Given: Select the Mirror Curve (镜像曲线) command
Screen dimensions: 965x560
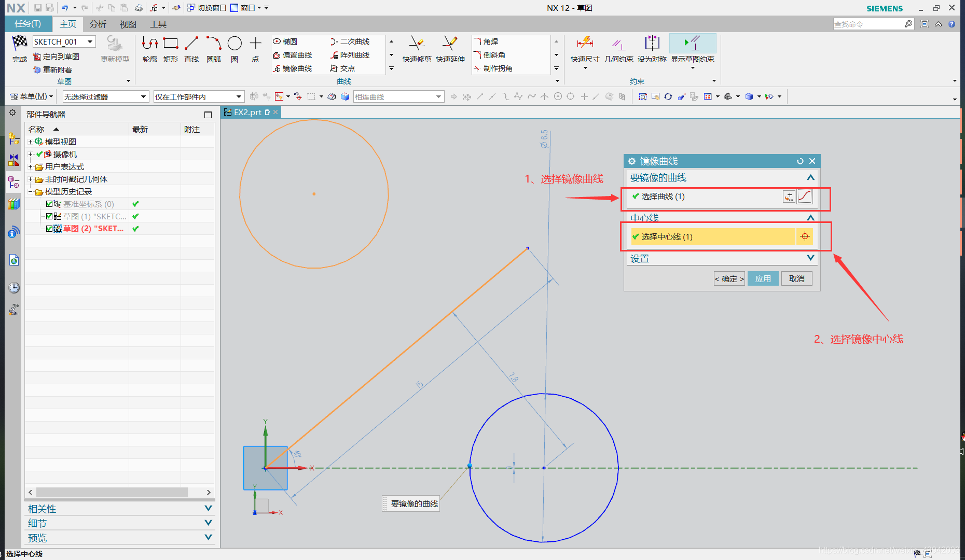Looking at the screenshot, I should (293, 68).
